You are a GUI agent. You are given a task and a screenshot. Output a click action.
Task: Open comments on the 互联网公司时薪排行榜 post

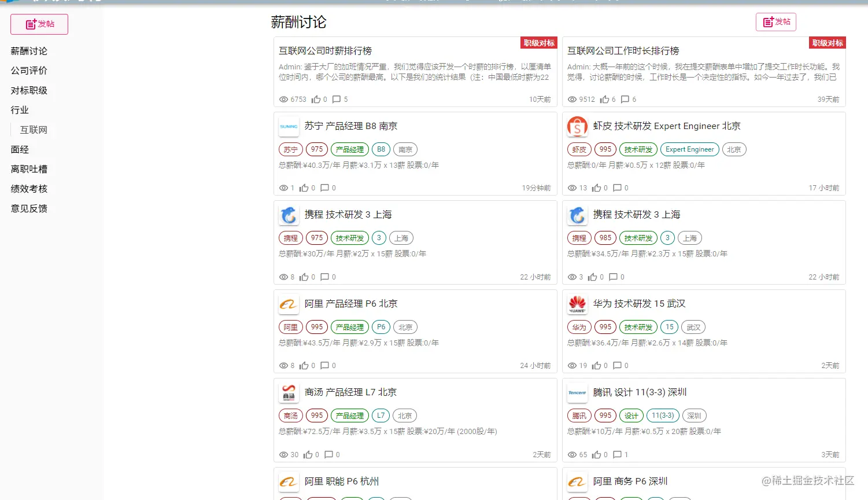click(x=337, y=100)
